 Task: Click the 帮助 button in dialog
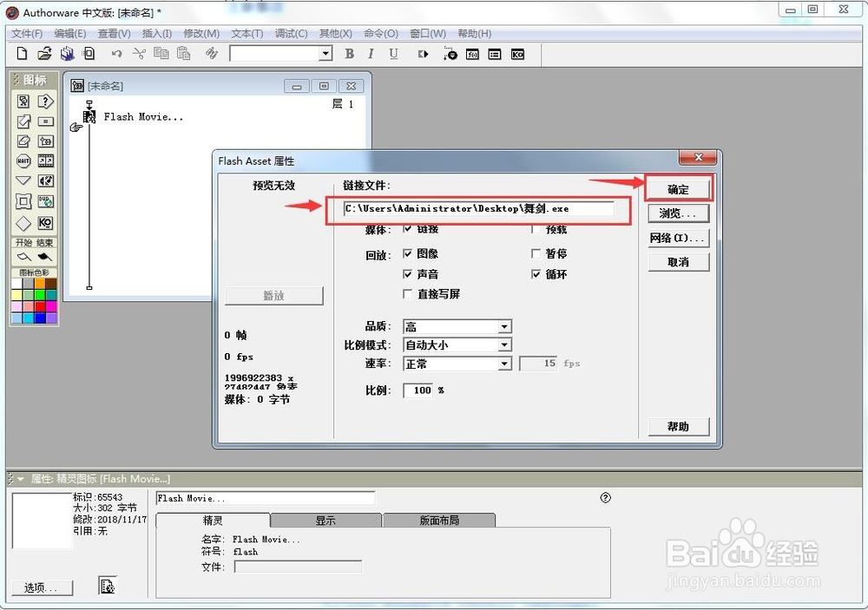[x=678, y=427]
